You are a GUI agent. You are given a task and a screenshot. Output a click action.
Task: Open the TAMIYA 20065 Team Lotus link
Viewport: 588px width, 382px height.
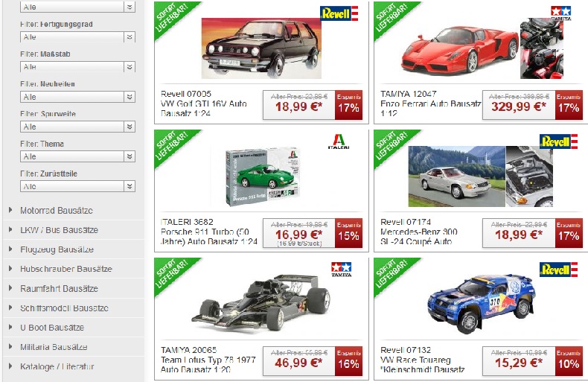(x=208, y=360)
